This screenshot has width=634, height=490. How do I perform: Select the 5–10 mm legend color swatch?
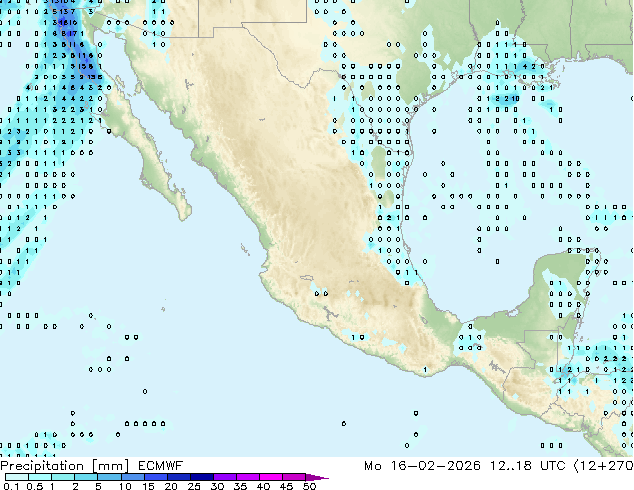click(x=109, y=477)
